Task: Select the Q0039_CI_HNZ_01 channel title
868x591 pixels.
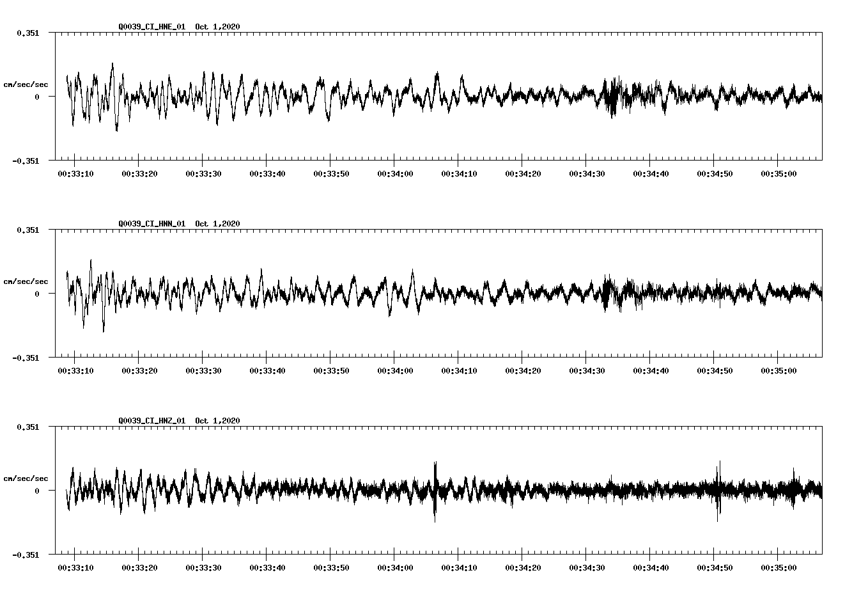Action: point(152,421)
